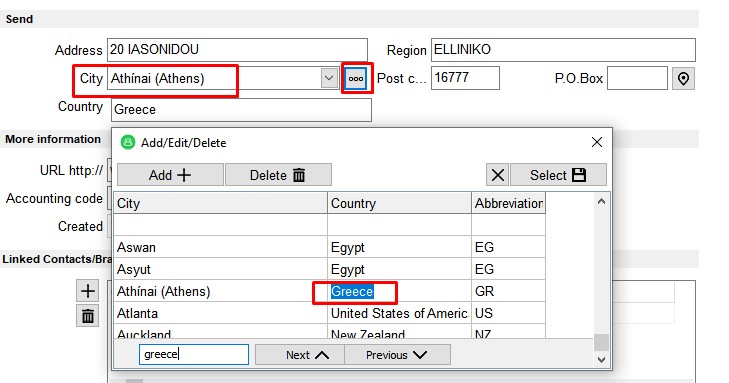
Task: Click the list scrollbar thumb
Action: point(601,343)
